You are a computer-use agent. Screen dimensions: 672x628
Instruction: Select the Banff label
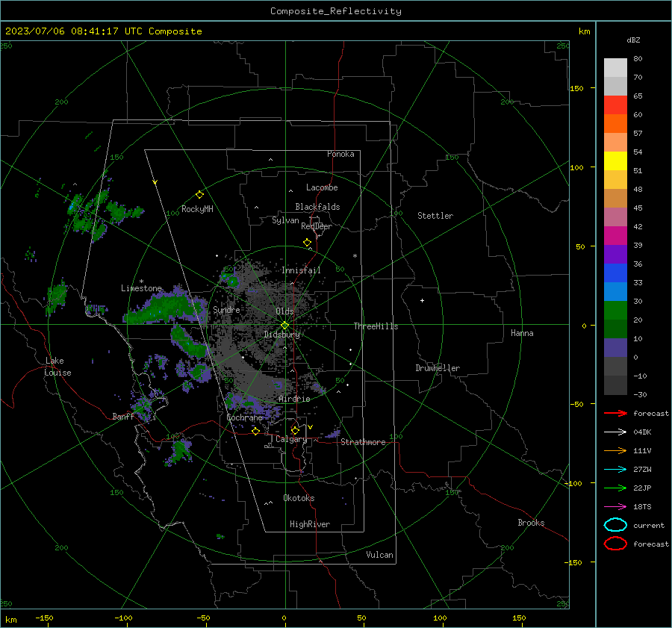point(123,416)
